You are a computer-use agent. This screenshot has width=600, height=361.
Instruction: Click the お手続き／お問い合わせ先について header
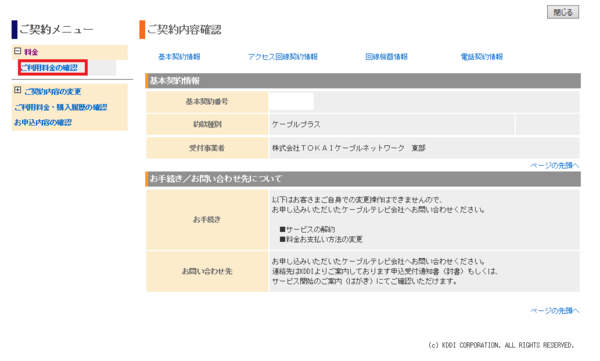coord(363,179)
